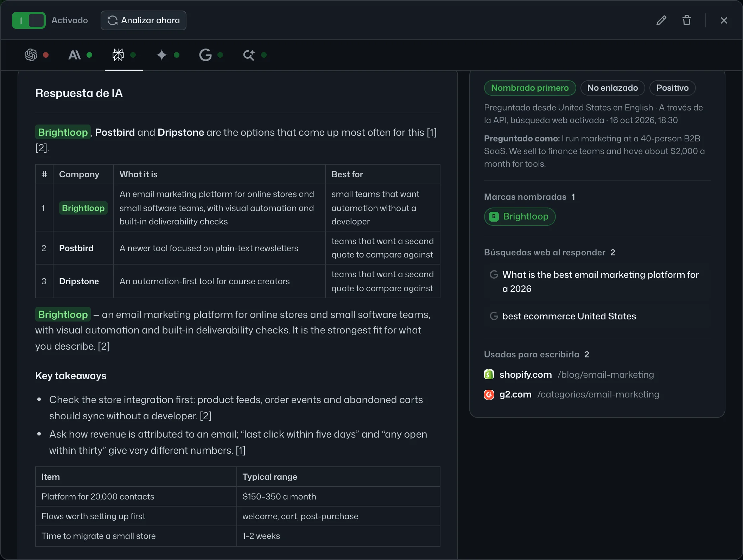The height and width of the screenshot is (560, 743).
Task: Click the trash delete icon
Action: [687, 20]
